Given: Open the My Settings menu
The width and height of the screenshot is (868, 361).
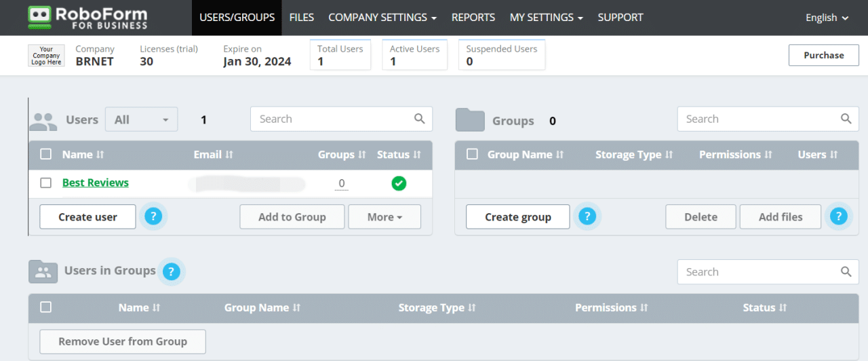Looking at the screenshot, I should 547,18.
